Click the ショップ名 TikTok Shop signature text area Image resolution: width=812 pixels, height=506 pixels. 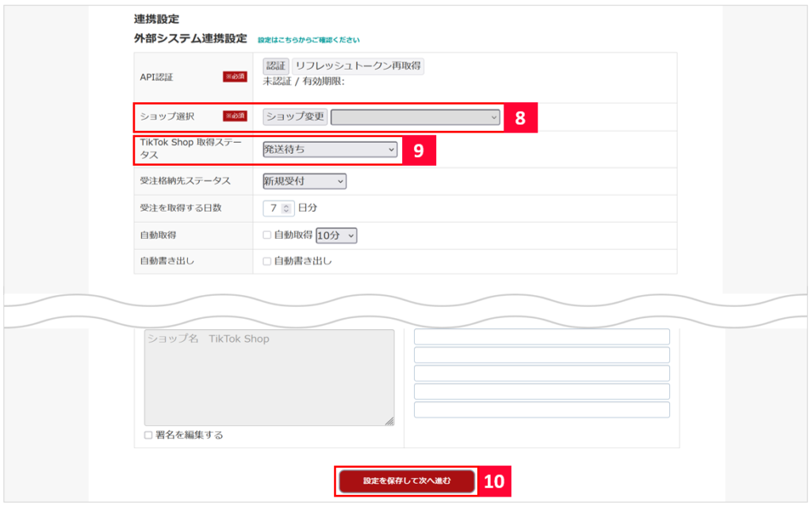[269, 377]
